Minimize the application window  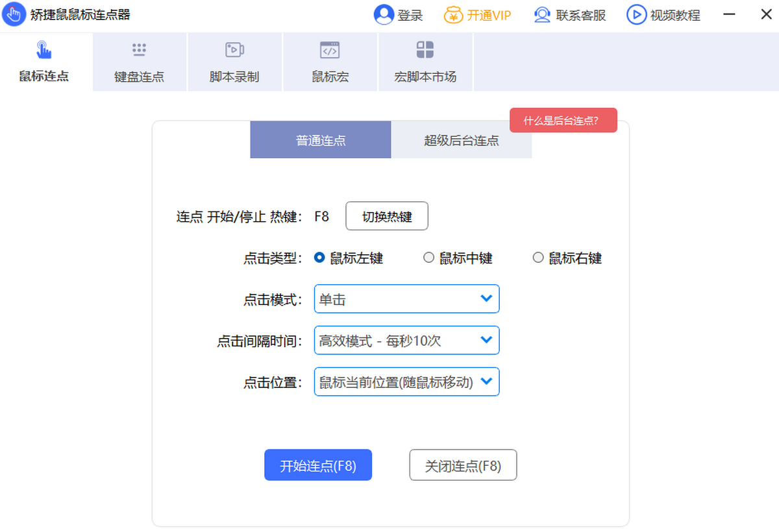coord(730,14)
